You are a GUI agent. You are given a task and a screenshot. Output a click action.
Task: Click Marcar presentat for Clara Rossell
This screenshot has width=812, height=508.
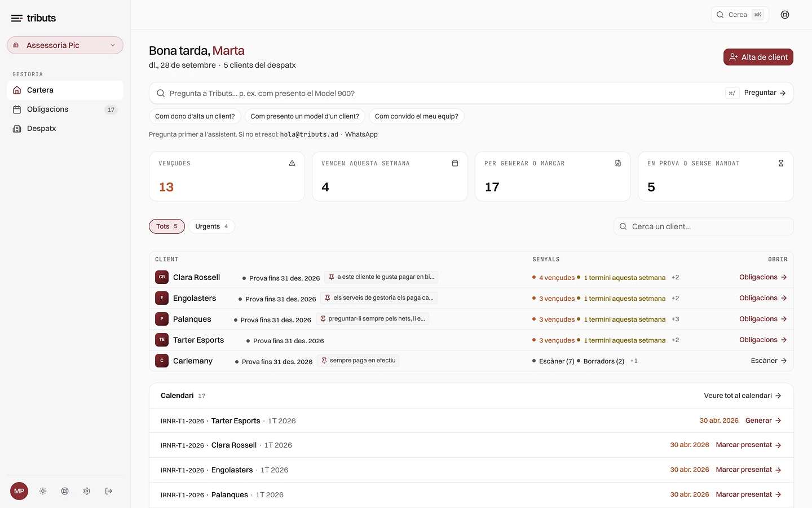(749, 445)
